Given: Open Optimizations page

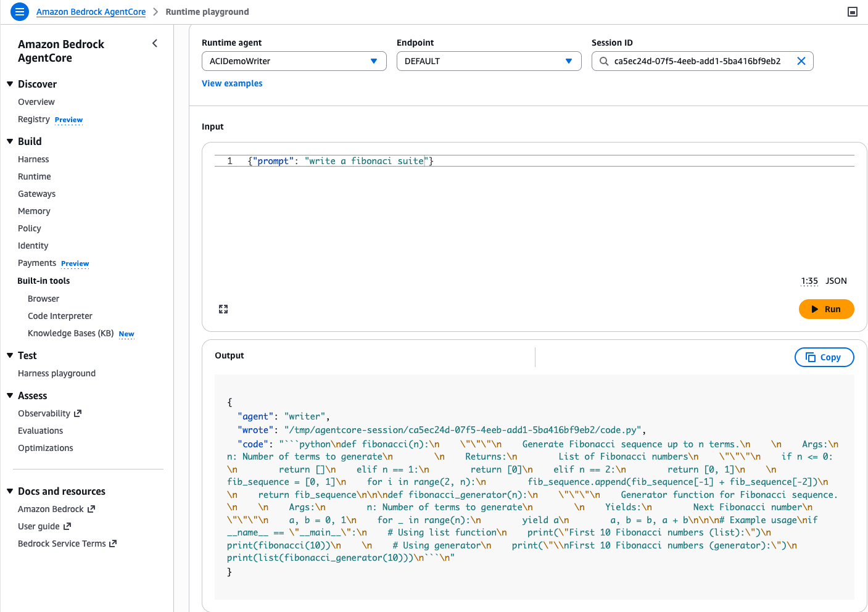Looking at the screenshot, I should [46, 448].
